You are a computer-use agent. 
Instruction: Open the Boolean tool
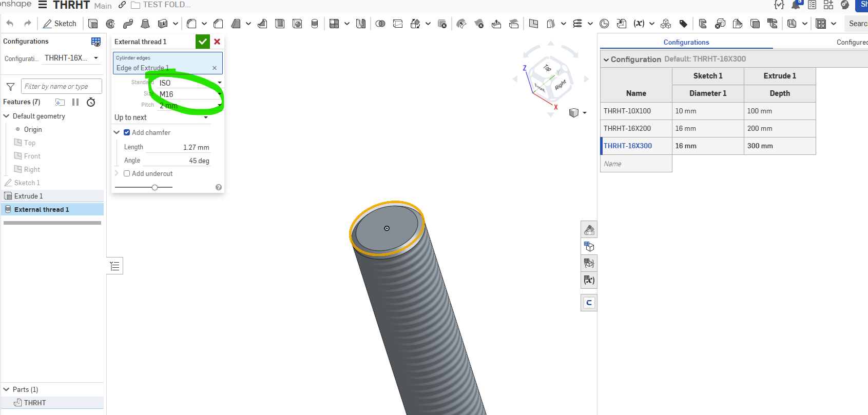(380, 24)
